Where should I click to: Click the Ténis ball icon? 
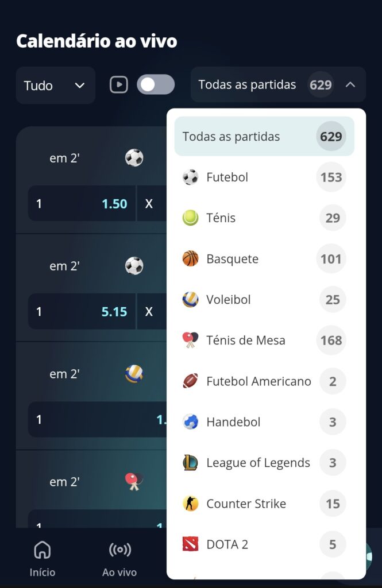[x=189, y=218]
